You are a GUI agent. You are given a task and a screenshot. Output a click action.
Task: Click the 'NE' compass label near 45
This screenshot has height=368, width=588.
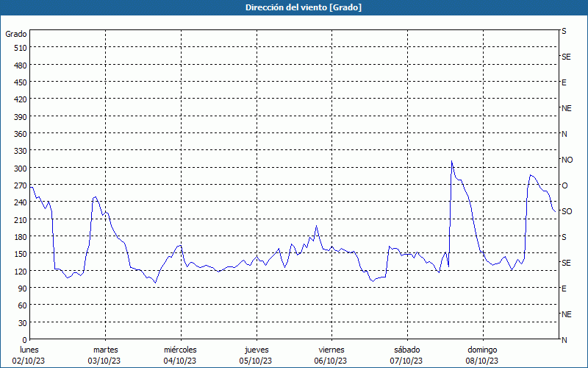point(567,315)
